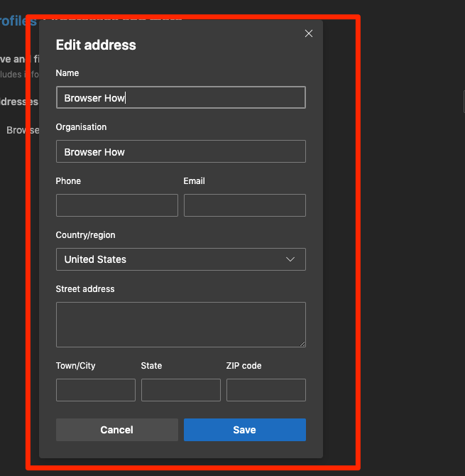Click the Organisation label
This screenshot has height=476, width=465.
click(81, 127)
